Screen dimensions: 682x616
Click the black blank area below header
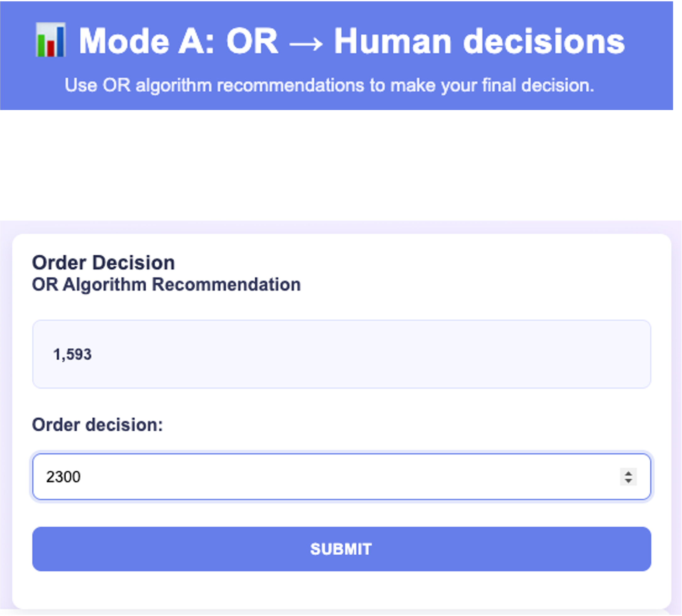click(338, 166)
